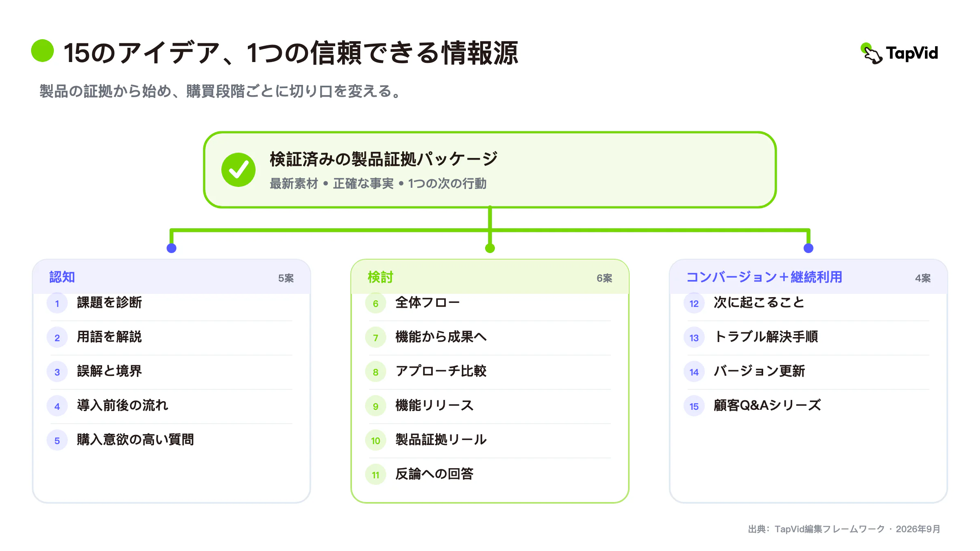This screenshot has height=551, width=980.
Task: Click the 全体フロー list item
Action: coord(428,302)
